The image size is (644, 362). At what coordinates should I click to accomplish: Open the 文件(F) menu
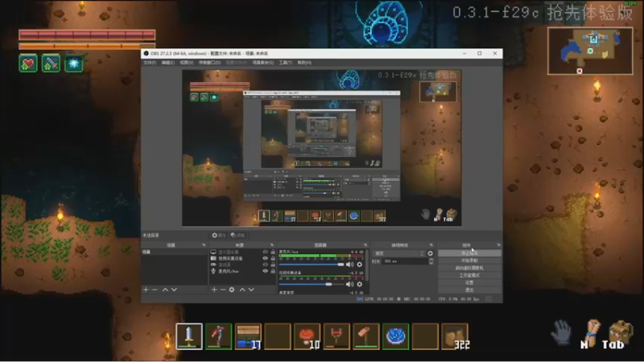[150, 63]
